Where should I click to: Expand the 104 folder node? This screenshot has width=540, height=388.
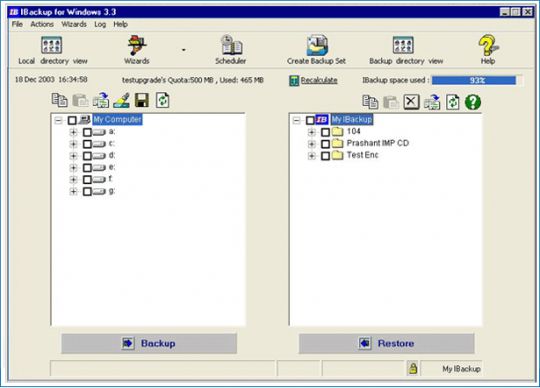pyautogui.click(x=311, y=132)
